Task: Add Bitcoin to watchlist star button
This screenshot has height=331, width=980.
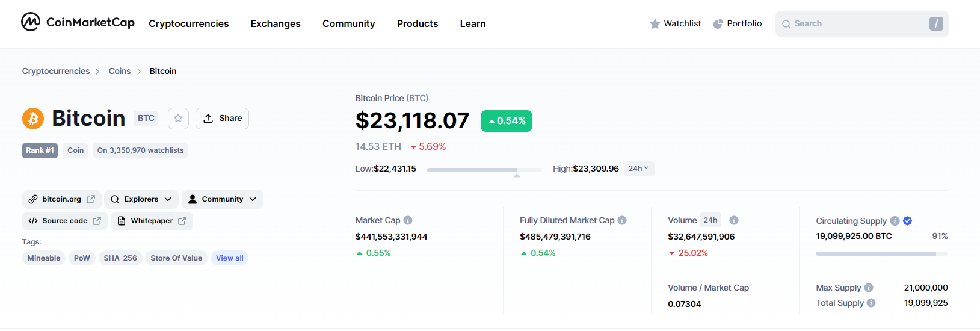Action: click(178, 119)
